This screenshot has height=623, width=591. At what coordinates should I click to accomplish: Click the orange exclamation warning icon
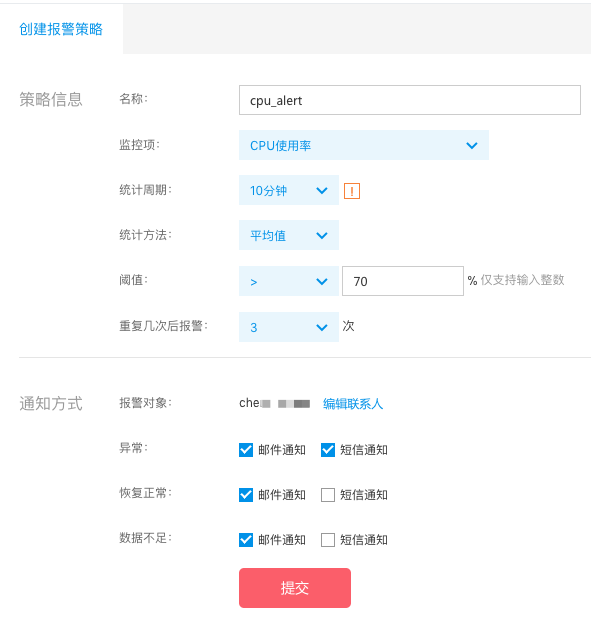[352, 191]
